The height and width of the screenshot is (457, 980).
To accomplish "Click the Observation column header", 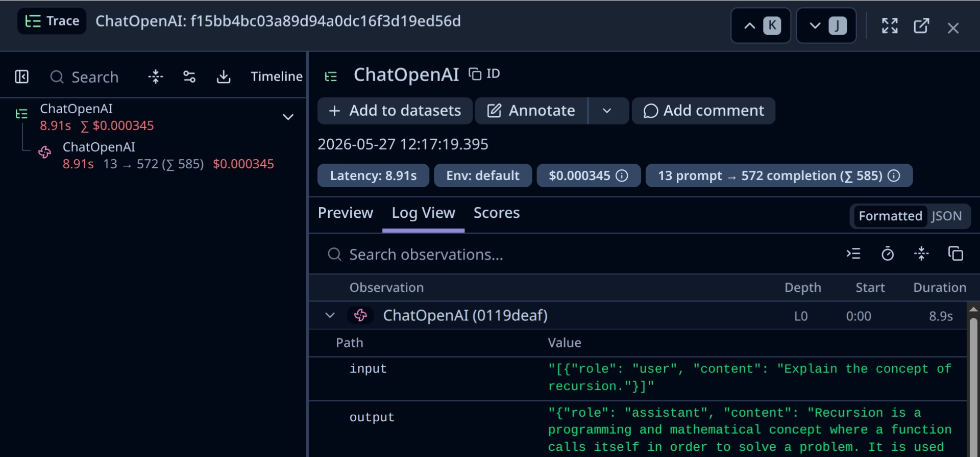I will 386,288.
